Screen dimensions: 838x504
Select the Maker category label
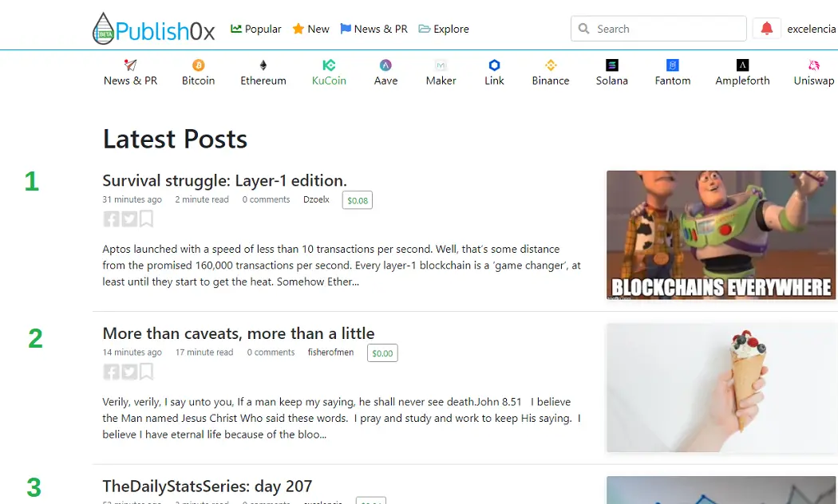point(441,81)
